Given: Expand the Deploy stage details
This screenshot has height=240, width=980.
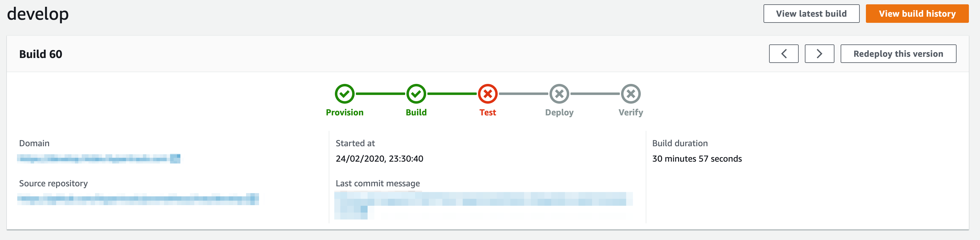Looking at the screenshot, I should 559,112.
